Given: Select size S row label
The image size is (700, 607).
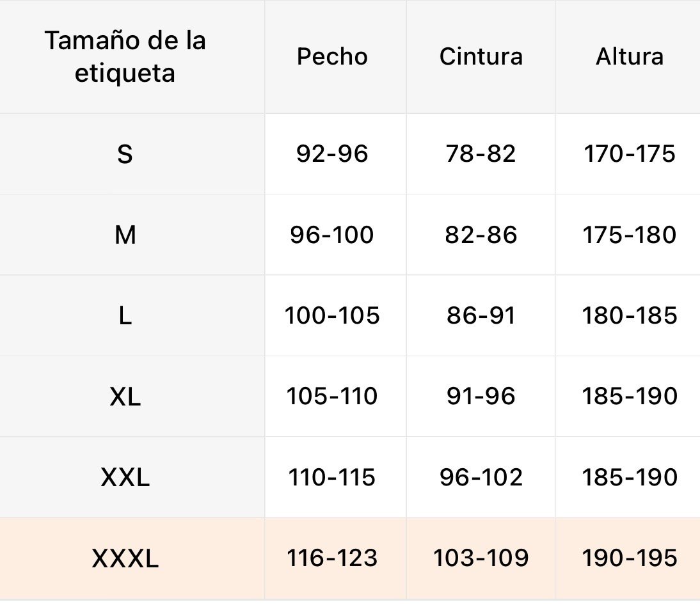Looking at the screenshot, I should click(x=125, y=154).
